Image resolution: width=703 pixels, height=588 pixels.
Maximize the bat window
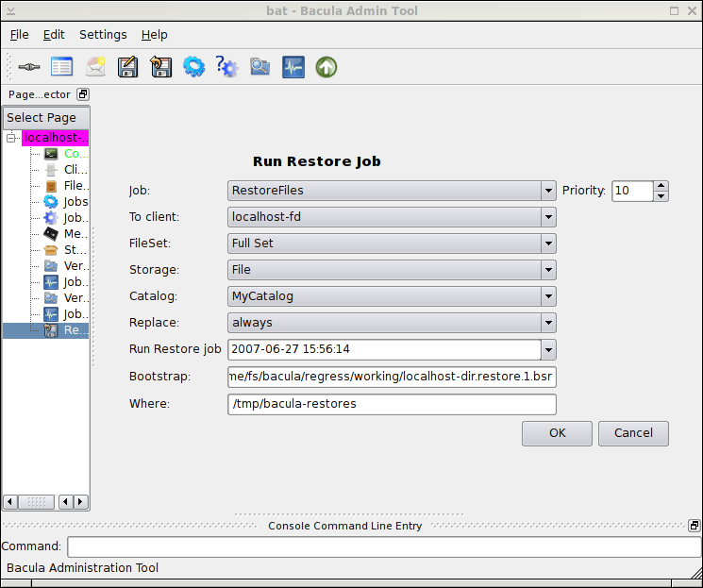tap(674, 10)
